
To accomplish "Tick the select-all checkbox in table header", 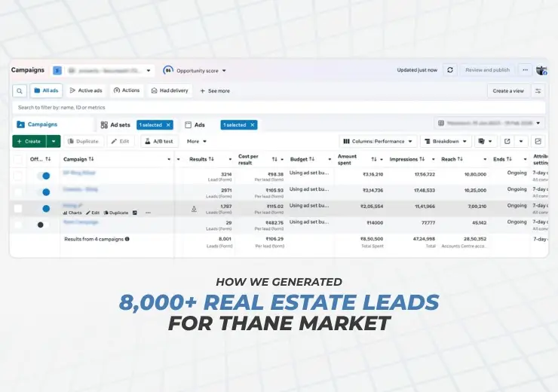I will [18, 159].
